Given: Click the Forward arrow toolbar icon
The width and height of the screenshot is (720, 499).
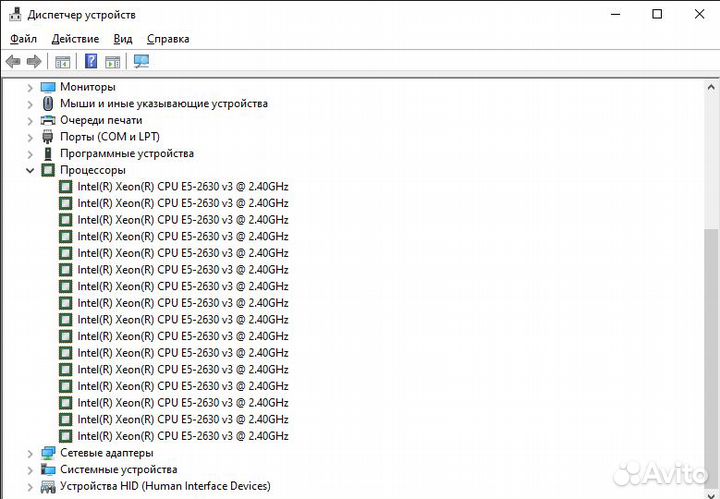Looking at the screenshot, I should (34, 61).
